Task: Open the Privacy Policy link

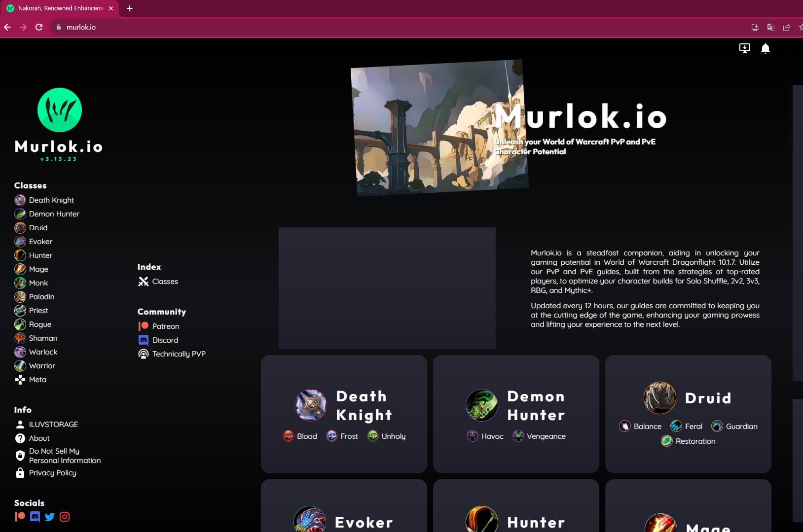Action: [x=46, y=473]
